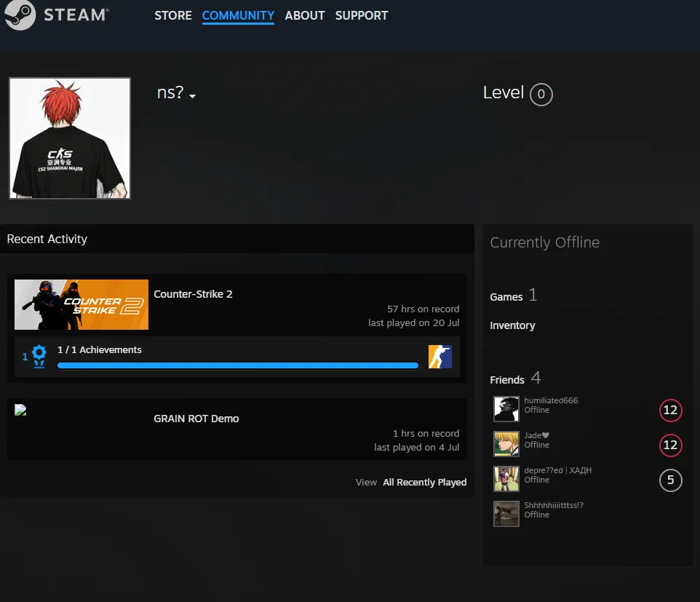Click the achievements progress bar
Image resolution: width=700 pixels, height=602 pixels.
tap(238, 365)
